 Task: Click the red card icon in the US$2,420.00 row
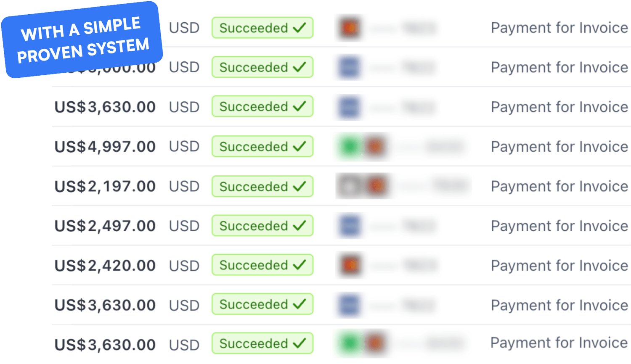pos(350,265)
